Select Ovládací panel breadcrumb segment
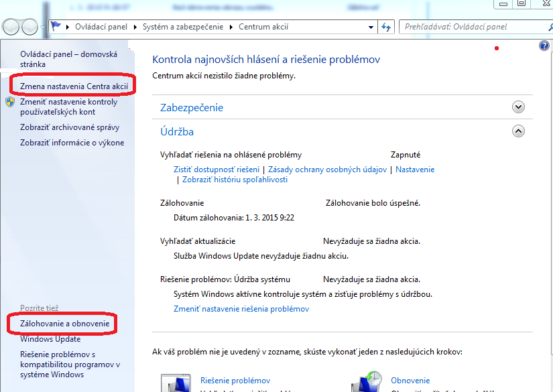This screenshot has height=392, width=553. coord(101,27)
